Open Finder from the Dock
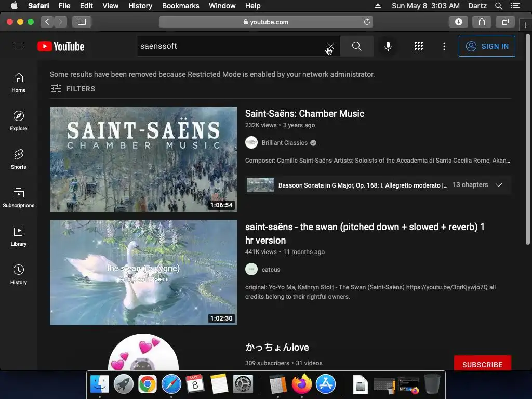The image size is (532, 399). click(x=100, y=384)
